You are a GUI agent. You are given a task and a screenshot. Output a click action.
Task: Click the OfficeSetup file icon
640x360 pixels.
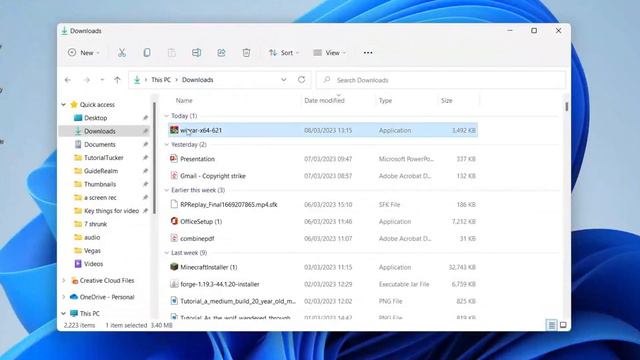click(174, 221)
